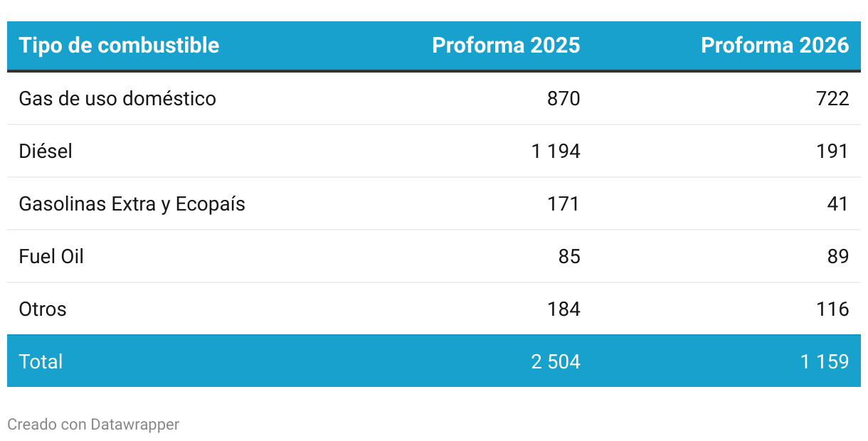868x441 pixels.
Task: Select the 171 gasolinas value
Action: click(x=563, y=203)
